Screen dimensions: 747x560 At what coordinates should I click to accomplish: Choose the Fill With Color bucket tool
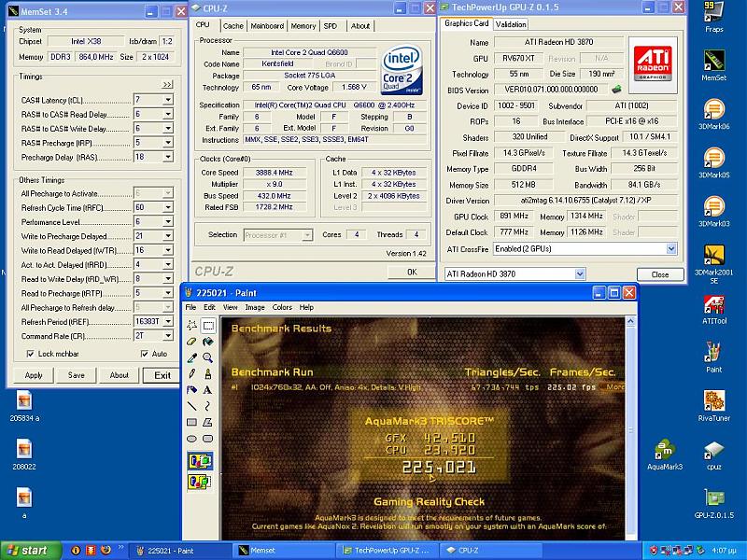click(x=208, y=342)
